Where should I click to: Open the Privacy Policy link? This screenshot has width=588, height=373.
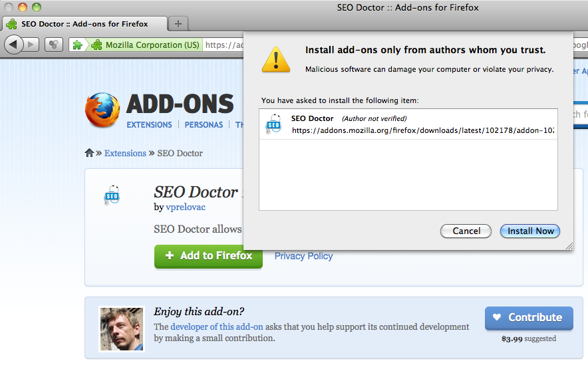(304, 256)
